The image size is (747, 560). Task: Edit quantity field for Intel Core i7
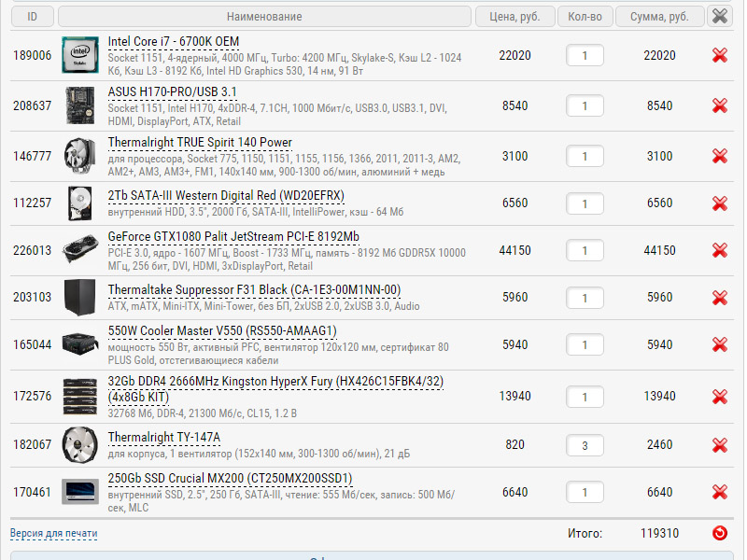585,56
